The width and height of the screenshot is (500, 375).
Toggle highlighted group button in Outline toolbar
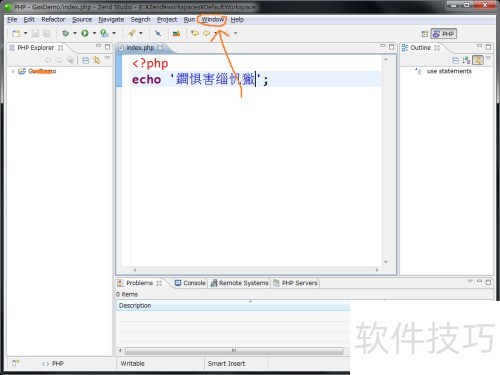[x=478, y=60]
